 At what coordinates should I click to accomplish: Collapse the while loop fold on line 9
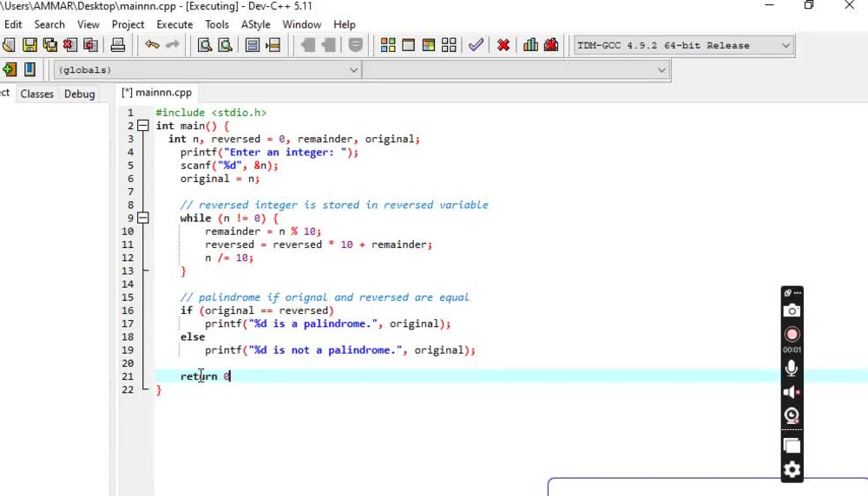tap(143, 218)
